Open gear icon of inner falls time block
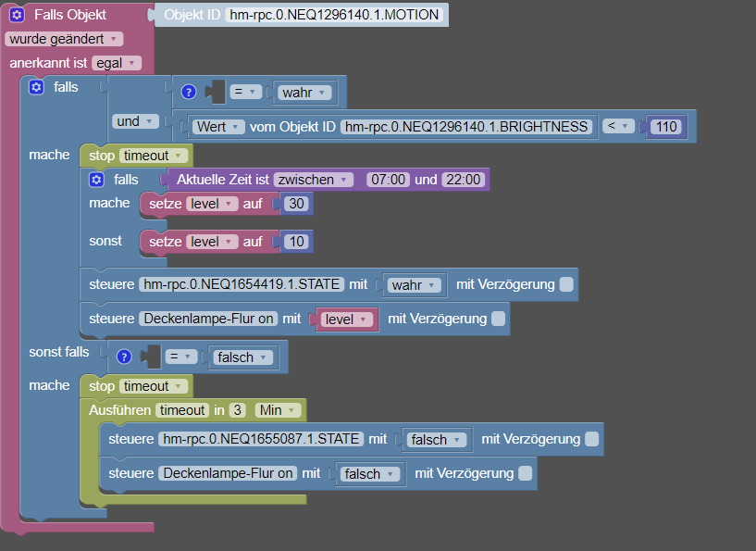The width and height of the screenshot is (756, 551). point(96,180)
